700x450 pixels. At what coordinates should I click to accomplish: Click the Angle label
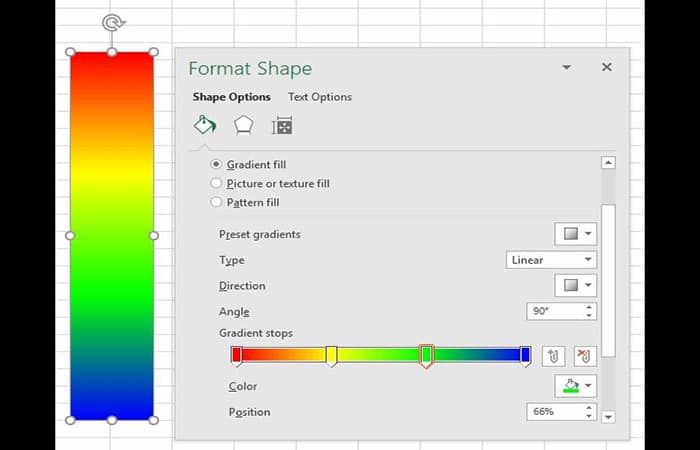(234, 312)
